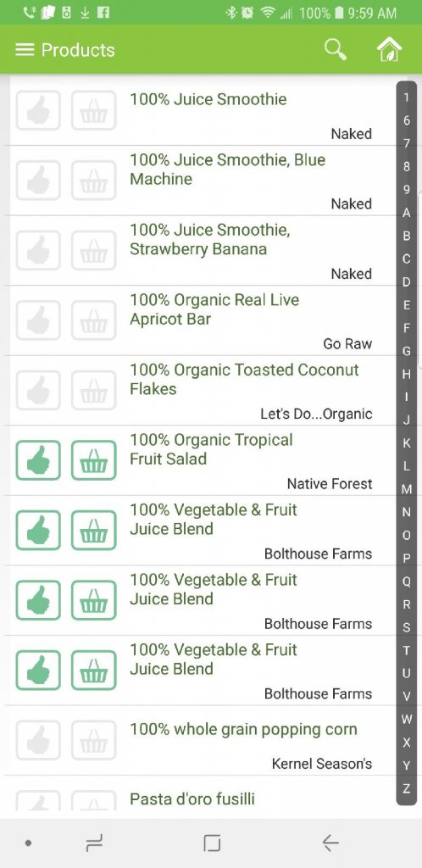Screen dimensions: 422x868
Task: Add 100% whole grain popping corn to basket
Action: click(93, 740)
